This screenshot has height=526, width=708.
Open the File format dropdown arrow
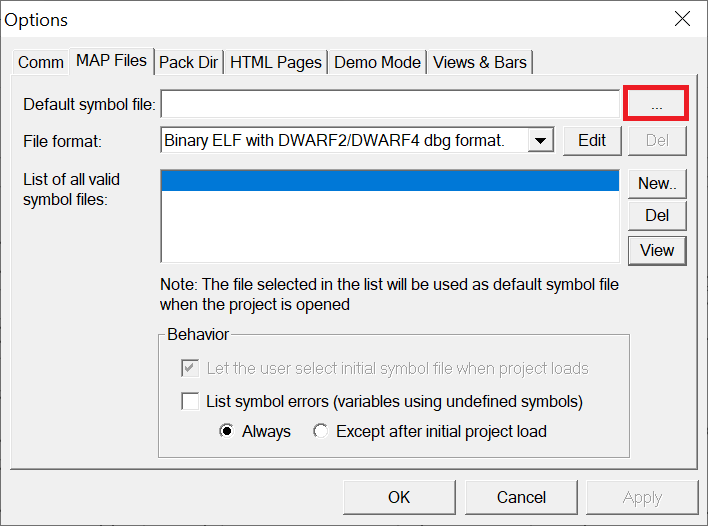coord(541,141)
